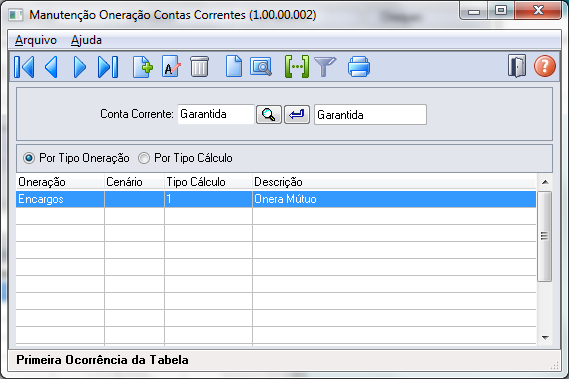Click the Oneração column header
569x379 pixels.
[x=60, y=182]
